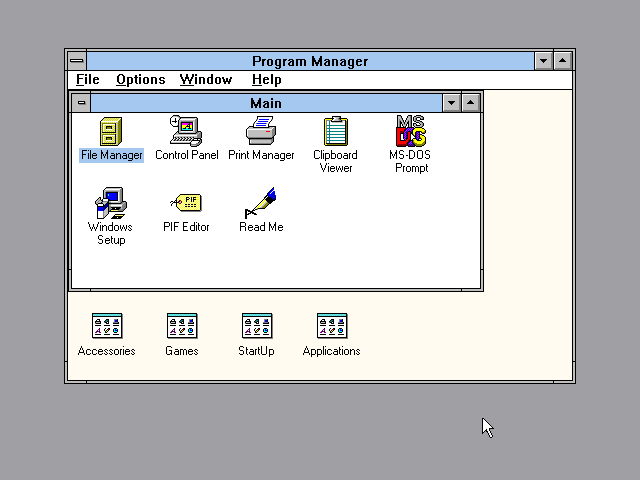Open the File menu
This screenshot has height=480, width=640.
point(88,80)
